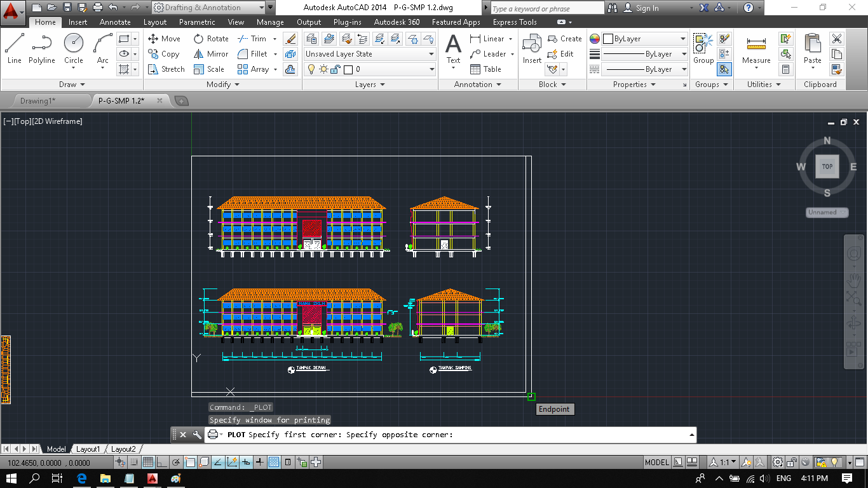Open the Insert block tool

(532, 49)
